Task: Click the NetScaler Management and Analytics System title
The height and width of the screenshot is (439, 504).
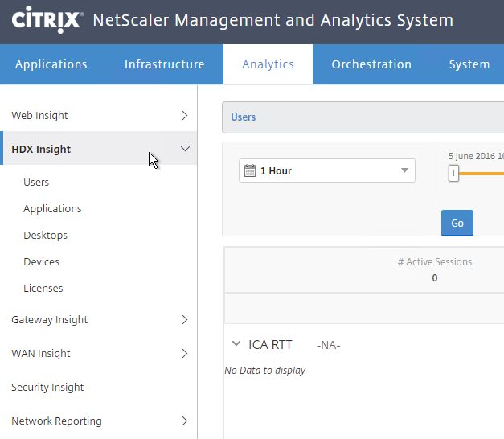Action: [272, 20]
